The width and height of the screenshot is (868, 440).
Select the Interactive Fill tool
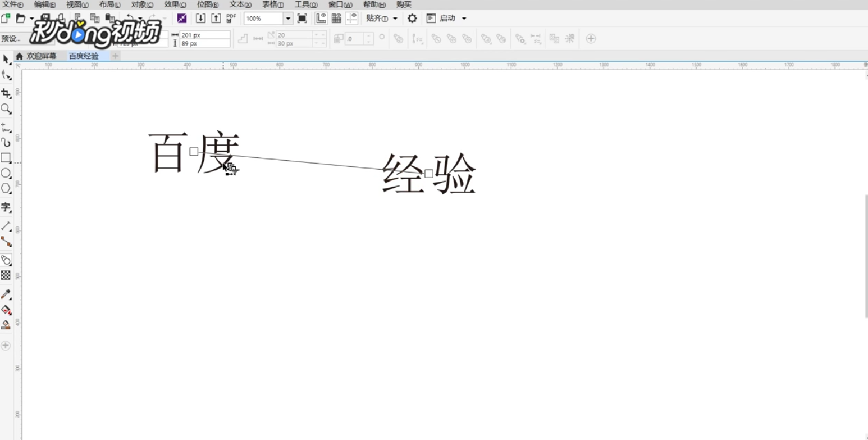[6, 309]
